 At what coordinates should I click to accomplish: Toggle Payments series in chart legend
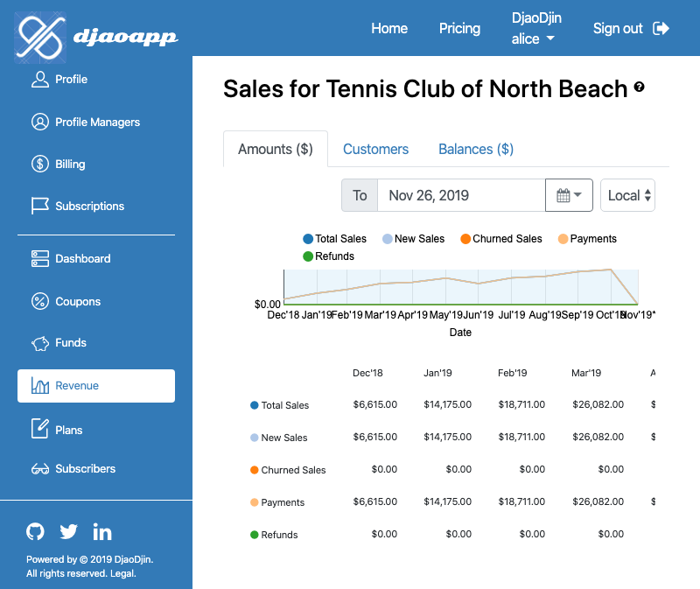coord(587,239)
